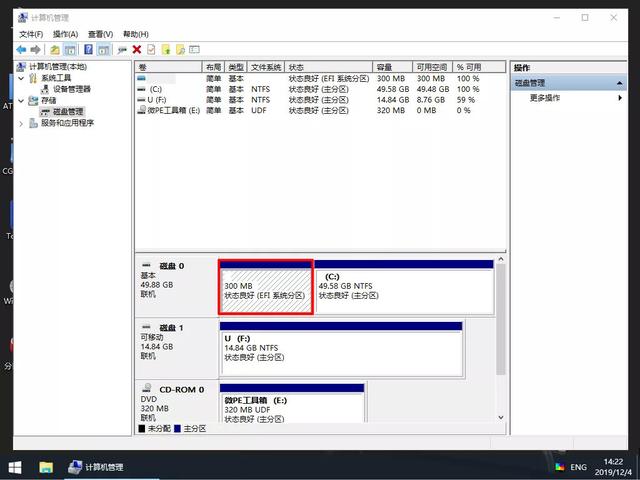
Task: Select 服务和应用程序 in the console tree
Action: click(67, 123)
